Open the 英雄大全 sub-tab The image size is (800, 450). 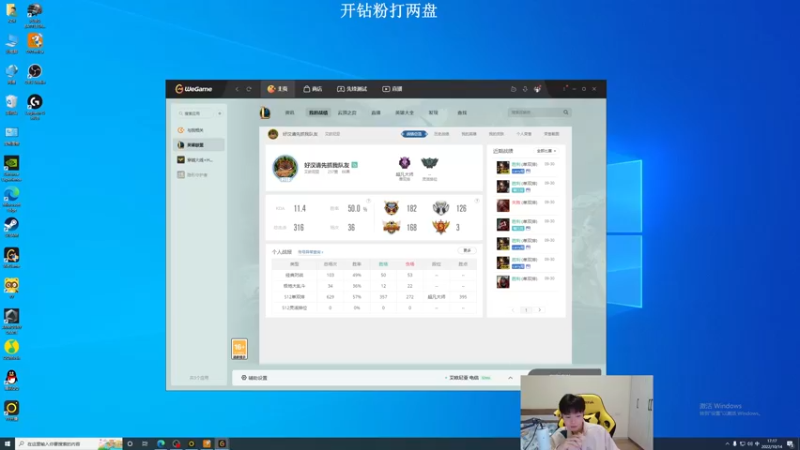[x=405, y=113]
